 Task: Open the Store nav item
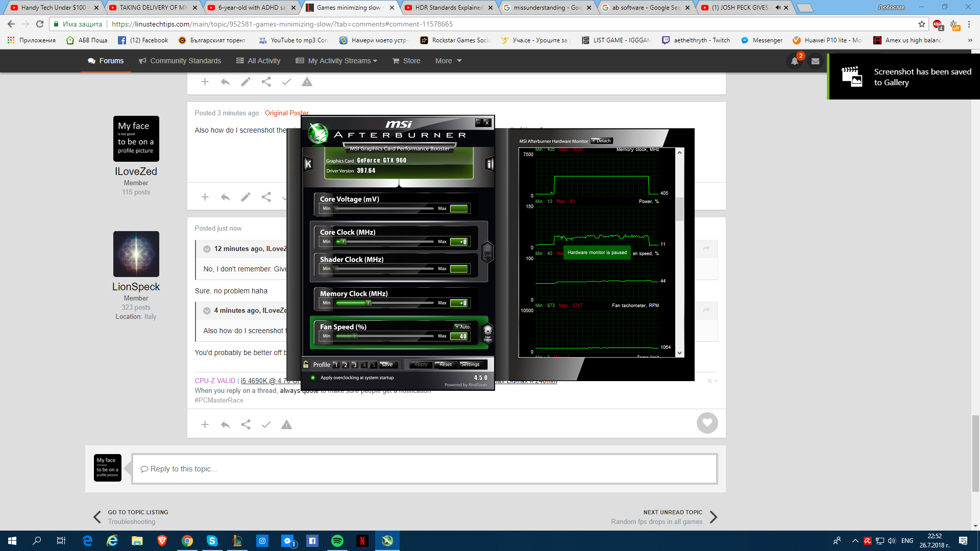(406, 61)
